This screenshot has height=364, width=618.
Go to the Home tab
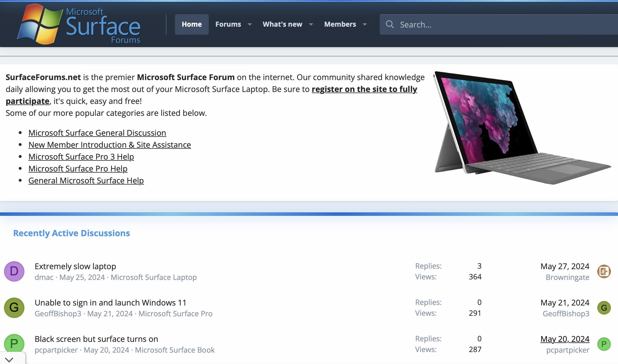tap(192, 24)
